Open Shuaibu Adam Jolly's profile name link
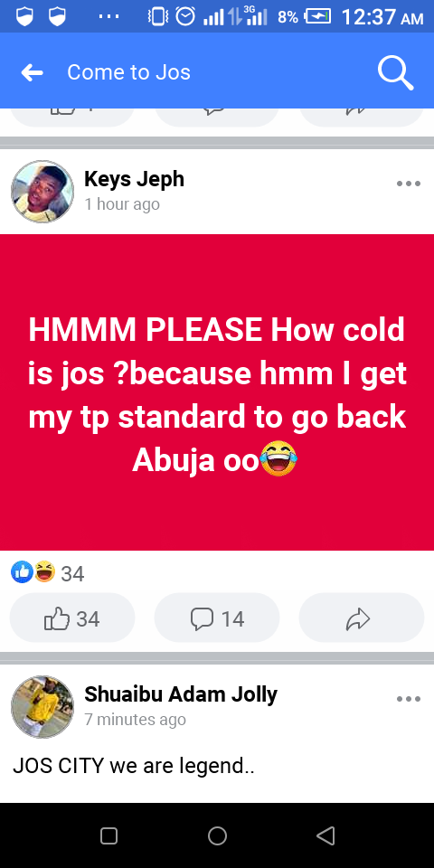The image size is (434, 868). click(181, 694)
